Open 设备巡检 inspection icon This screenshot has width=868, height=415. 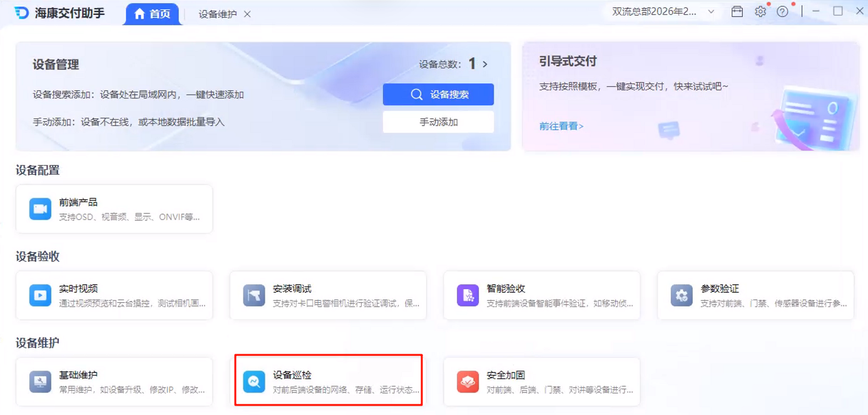[x=254, y=381]
